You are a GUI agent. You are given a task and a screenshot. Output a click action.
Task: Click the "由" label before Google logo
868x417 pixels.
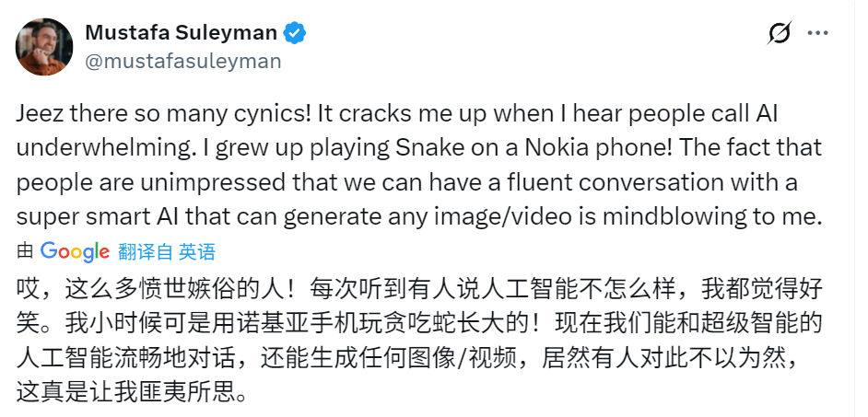click(25, 251)
